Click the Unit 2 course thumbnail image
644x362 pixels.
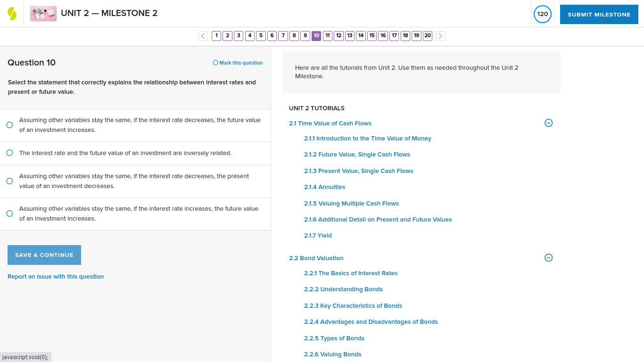point(43,13)
